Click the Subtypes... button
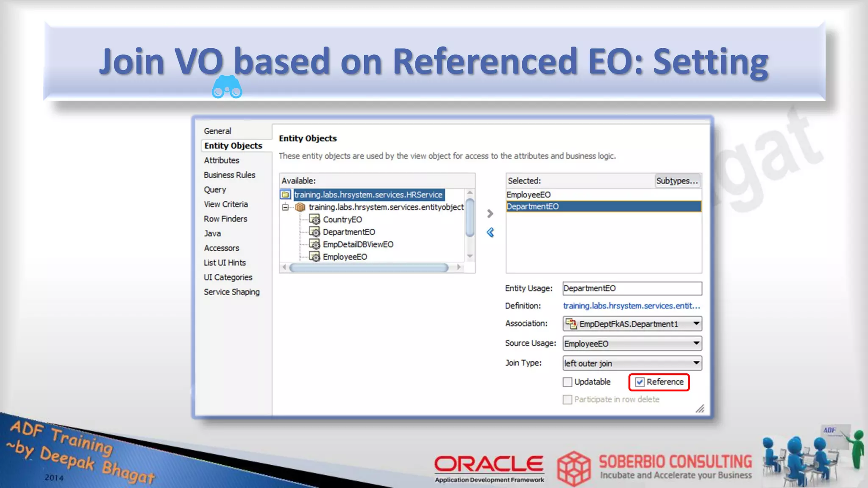Image resolution: width=868 pixels, height=488 pixels. pos(676,181)
